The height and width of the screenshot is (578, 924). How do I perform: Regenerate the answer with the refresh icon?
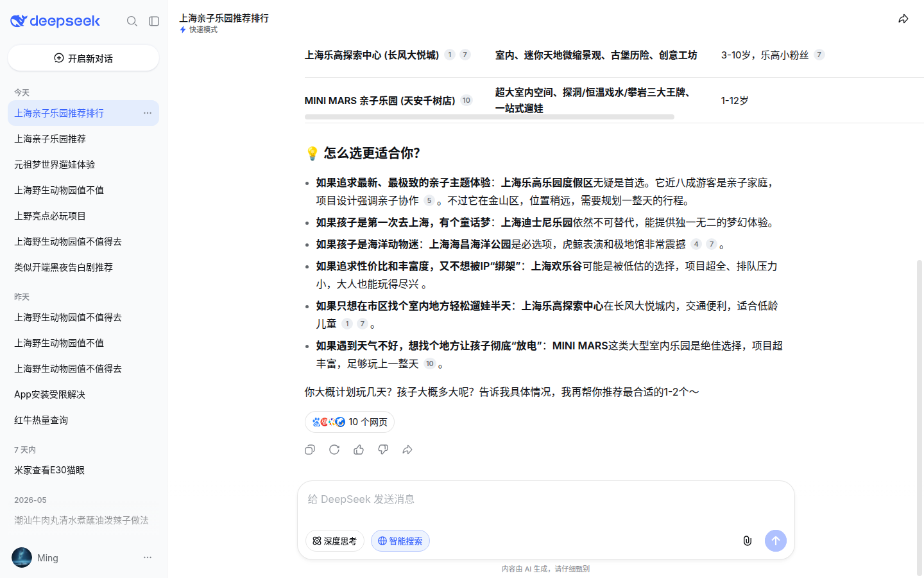[x=334, y=450]
